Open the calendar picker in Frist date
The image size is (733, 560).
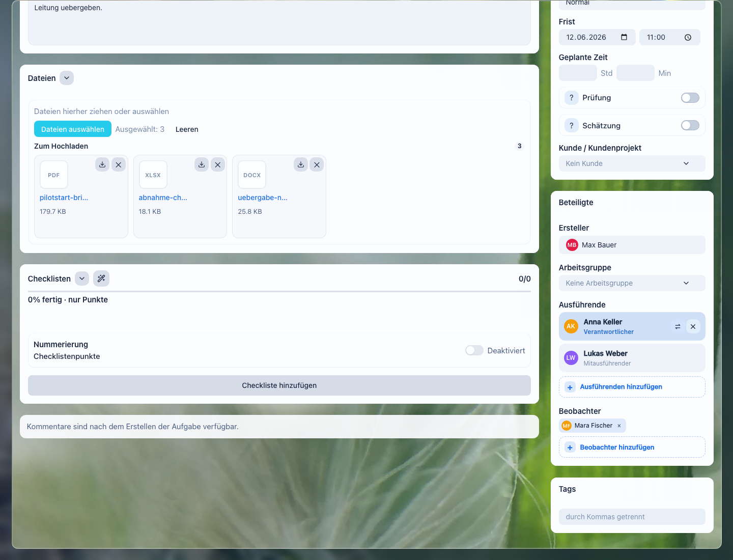624,37
